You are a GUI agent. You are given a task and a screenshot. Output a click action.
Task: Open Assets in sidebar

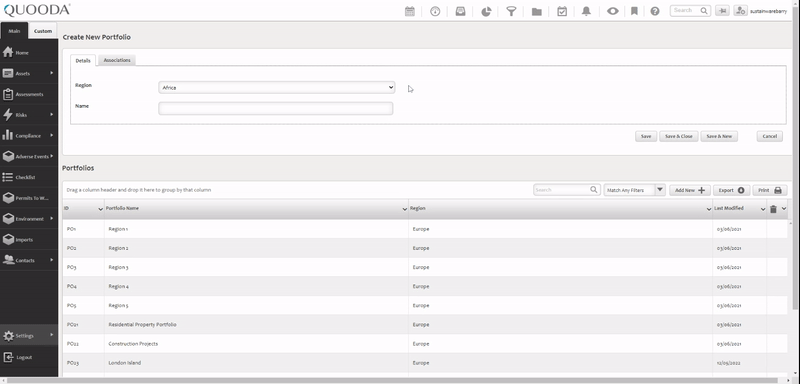click(x=29, y=73)
